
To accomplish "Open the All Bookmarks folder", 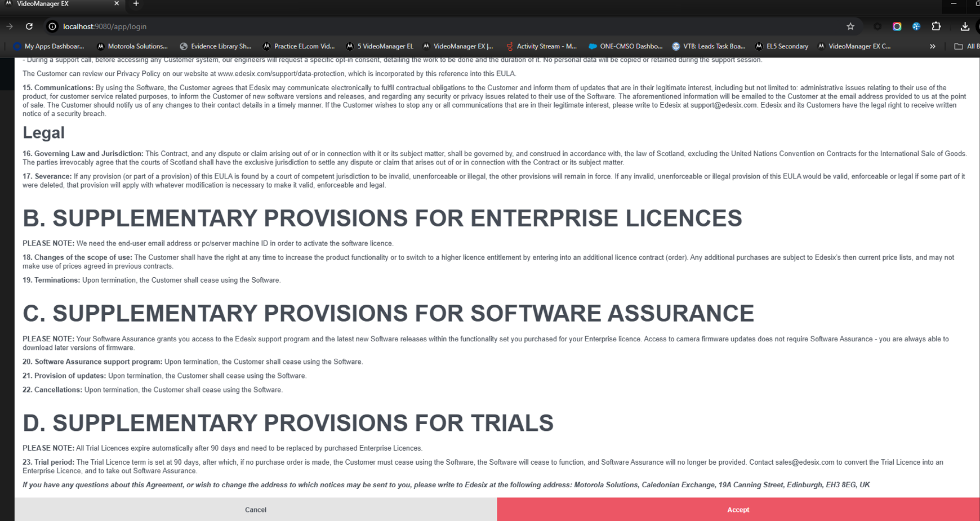I will [x=966, y=46].
